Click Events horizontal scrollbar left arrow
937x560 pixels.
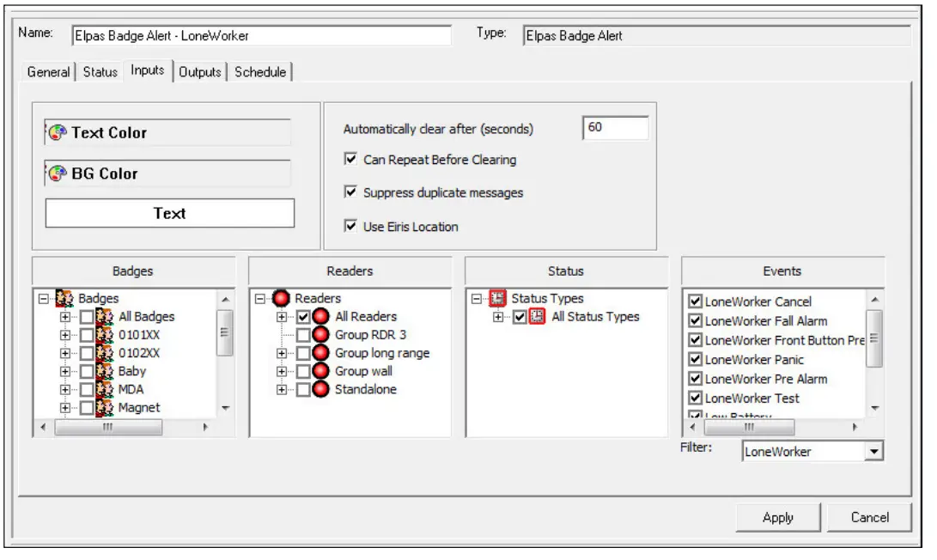coord(693,428)
